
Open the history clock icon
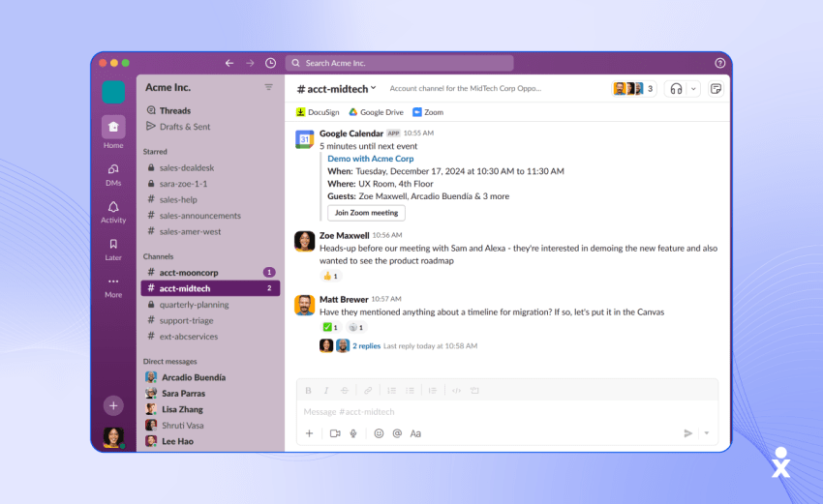coord(270,63)
